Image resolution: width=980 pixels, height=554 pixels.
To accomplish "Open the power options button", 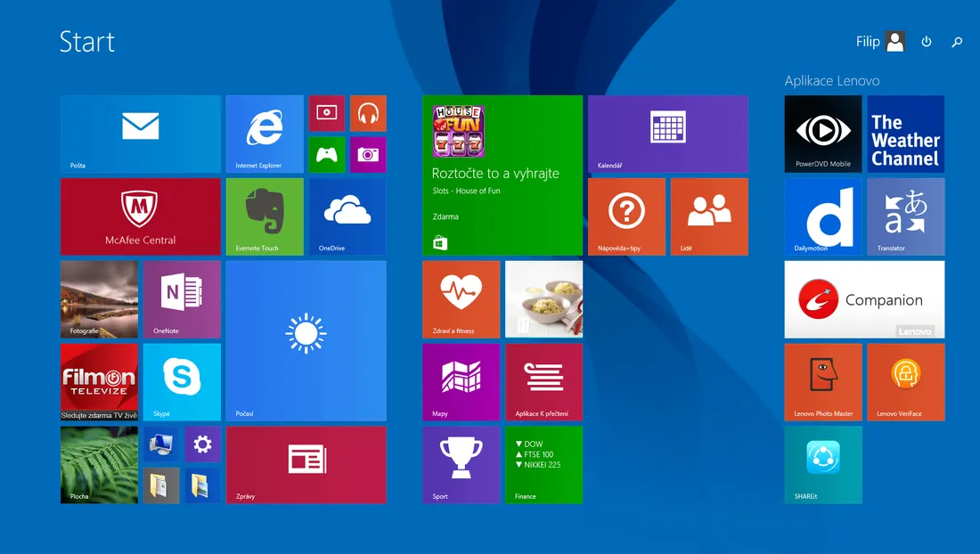I will click(x=927, y=42).
